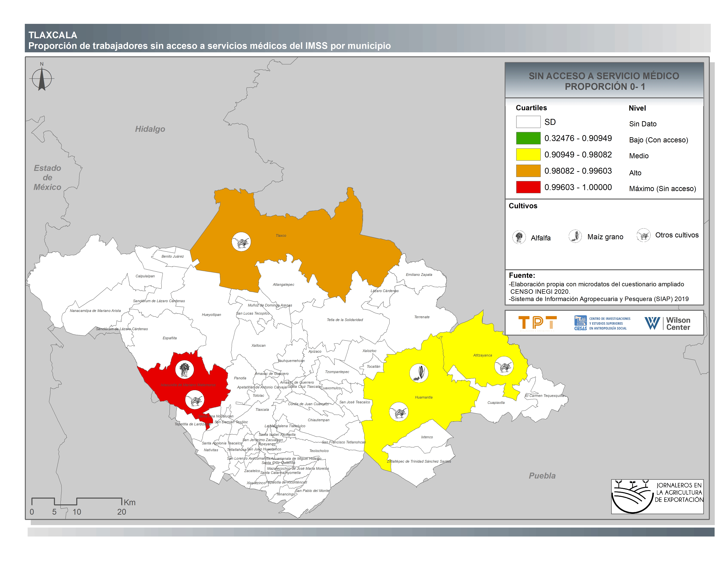Click the Tetla de la Solidaridad label
The width and height of the screenshot is (728, 563).
coord(345,320)
